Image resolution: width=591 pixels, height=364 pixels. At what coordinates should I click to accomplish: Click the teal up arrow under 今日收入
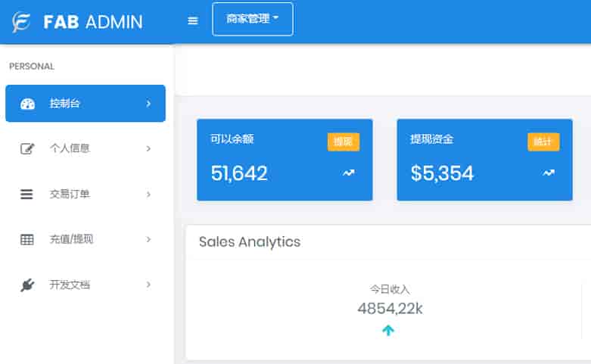[388, 330]
